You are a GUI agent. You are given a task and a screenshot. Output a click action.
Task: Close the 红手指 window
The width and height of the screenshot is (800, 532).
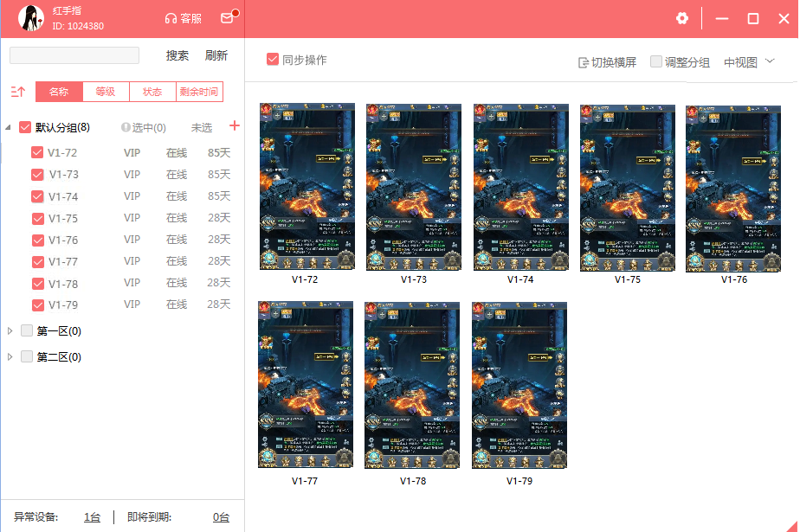click(784, 19)
